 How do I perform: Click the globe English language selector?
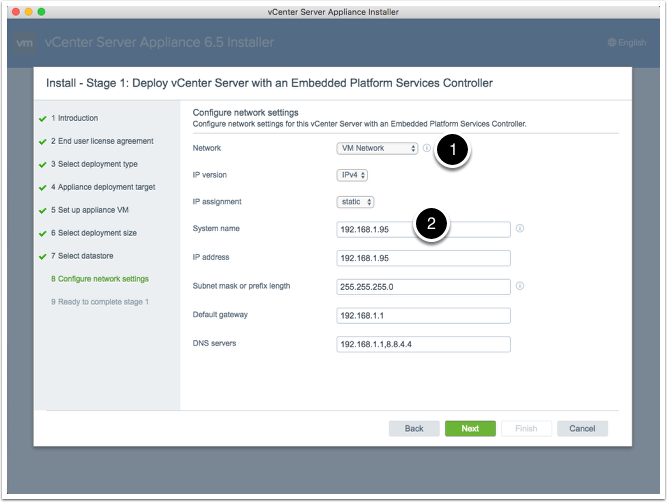(627, 43)
